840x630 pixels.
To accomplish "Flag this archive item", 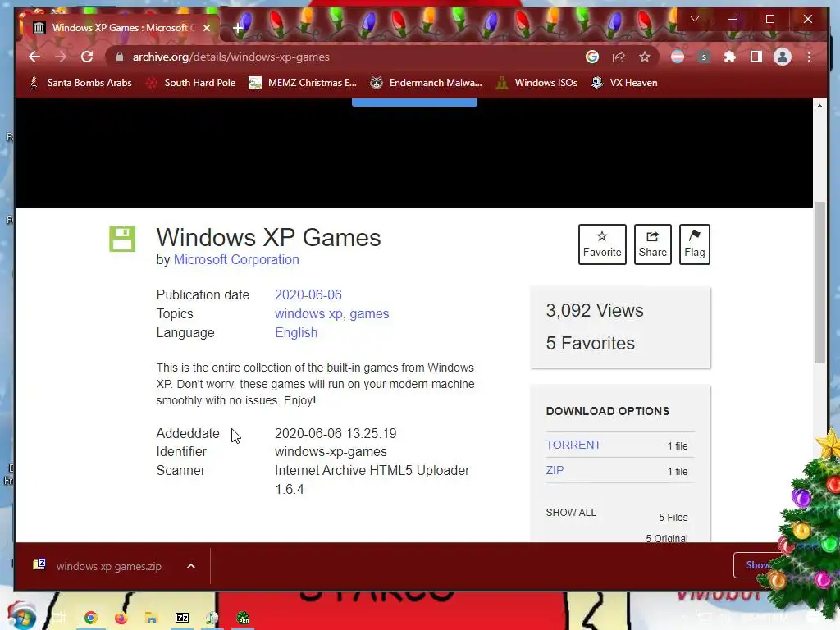I will click(x=694, y=244).
